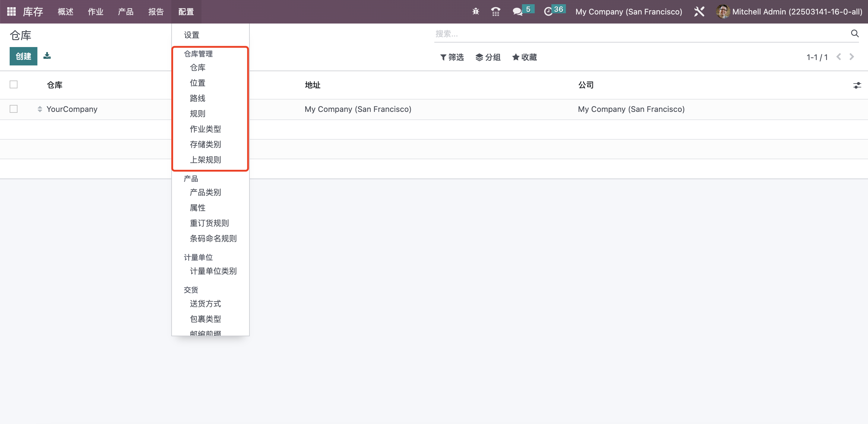868x424 pixels.
Task: Expand the 筛选 filter dropdown
Action: 452,57
